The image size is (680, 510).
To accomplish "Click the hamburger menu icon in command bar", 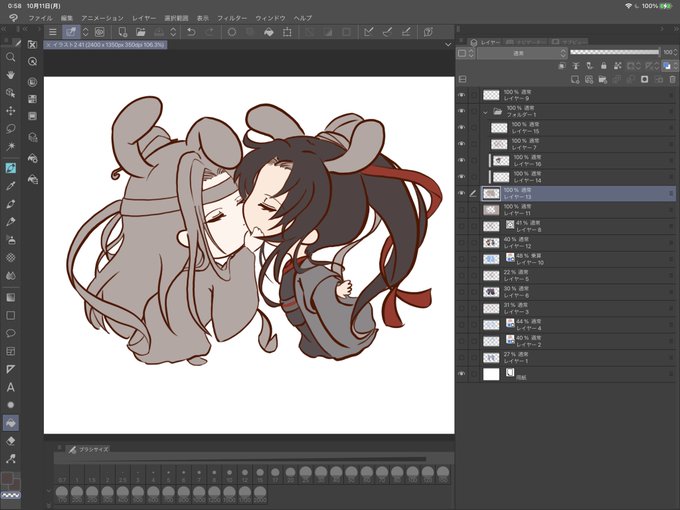I will 52,32.
